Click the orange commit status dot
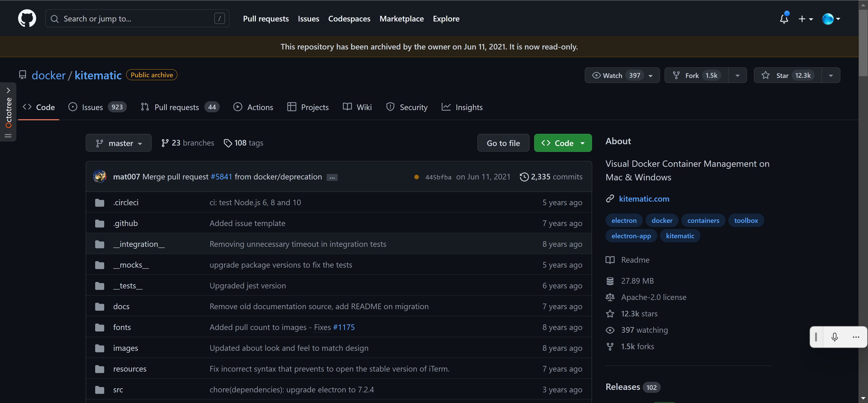This screenshot has height=403, width=868. [x=416, y=177]
